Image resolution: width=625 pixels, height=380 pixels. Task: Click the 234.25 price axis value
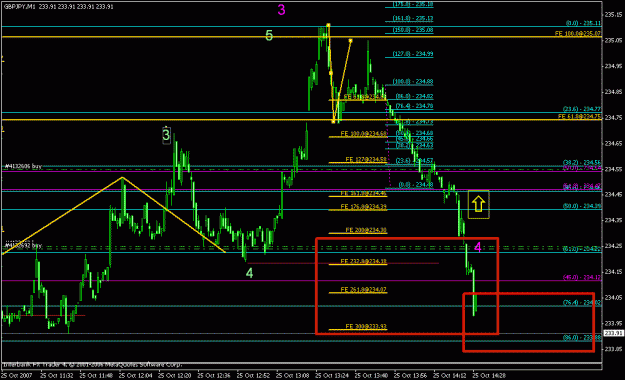tap(613, 246)
